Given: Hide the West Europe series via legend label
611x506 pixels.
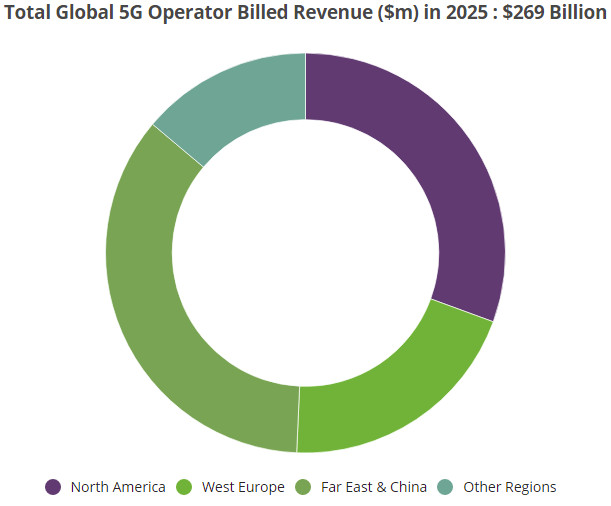Looking at the screenshot, I should [x=243, y=487].
